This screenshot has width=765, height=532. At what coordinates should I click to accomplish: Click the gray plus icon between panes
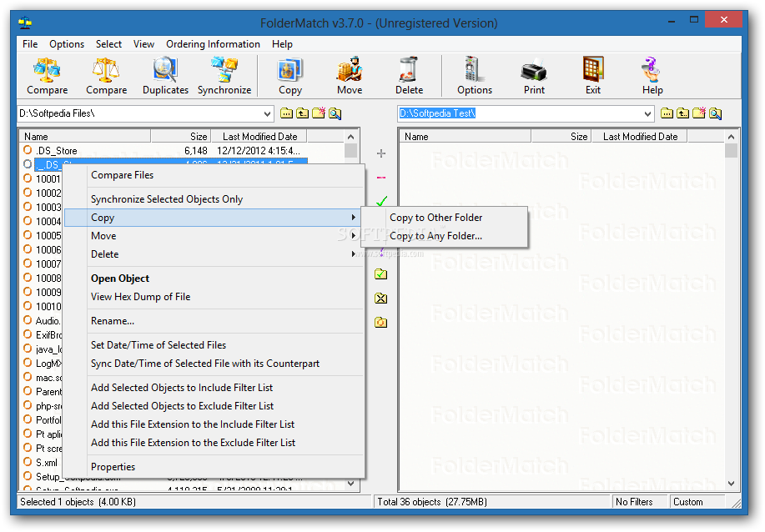pyautogui.click(x=381, y=153)
